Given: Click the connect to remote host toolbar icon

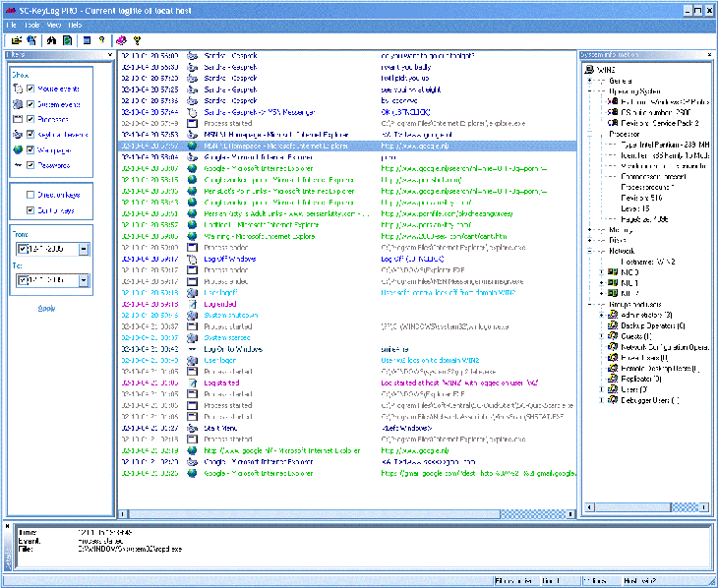Looking at the screenshot, I should (x=31, y=40).
